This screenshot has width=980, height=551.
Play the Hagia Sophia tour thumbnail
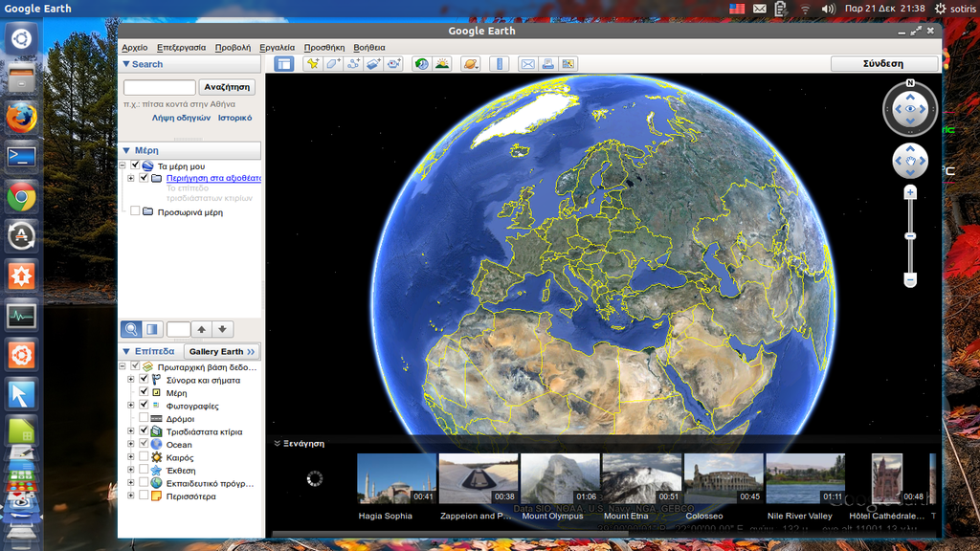[396, 478]
